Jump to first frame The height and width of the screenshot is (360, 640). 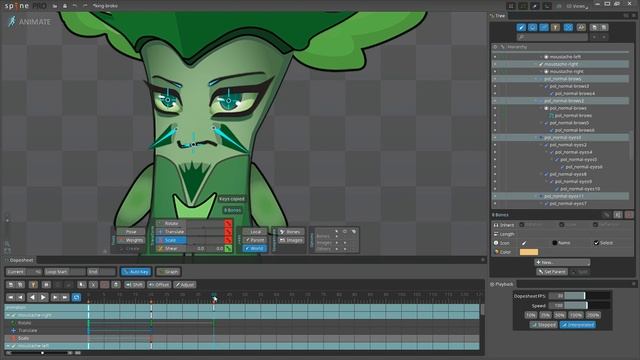point(11,297)
